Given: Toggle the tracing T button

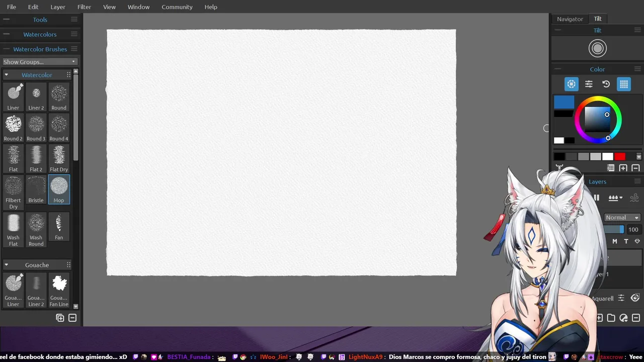Looking at the screenshot, I should tap(626, 241).
